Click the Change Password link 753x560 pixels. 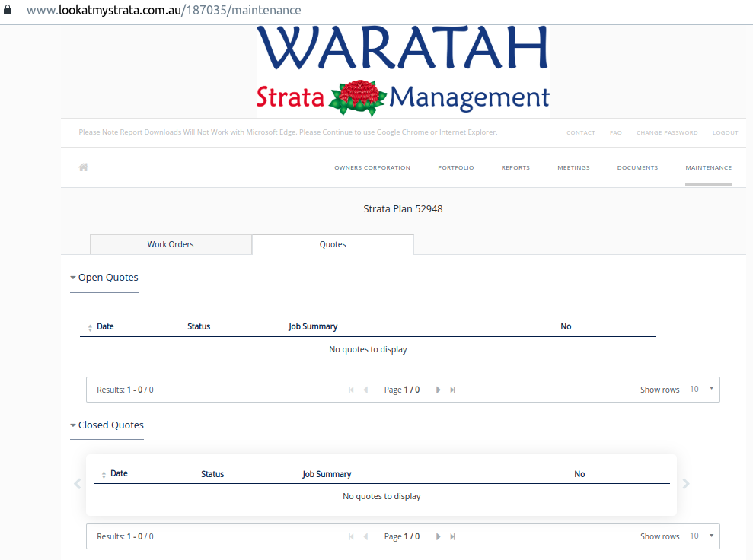667,132
